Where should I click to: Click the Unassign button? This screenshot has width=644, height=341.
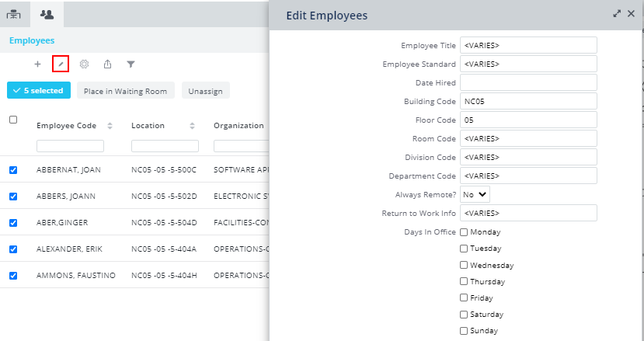pos(206,91)
